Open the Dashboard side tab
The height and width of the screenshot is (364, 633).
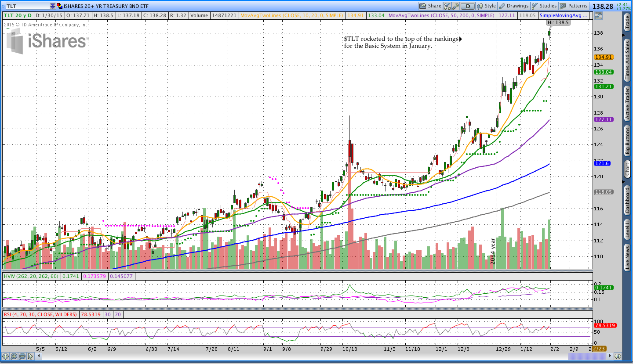coord(628,200)
